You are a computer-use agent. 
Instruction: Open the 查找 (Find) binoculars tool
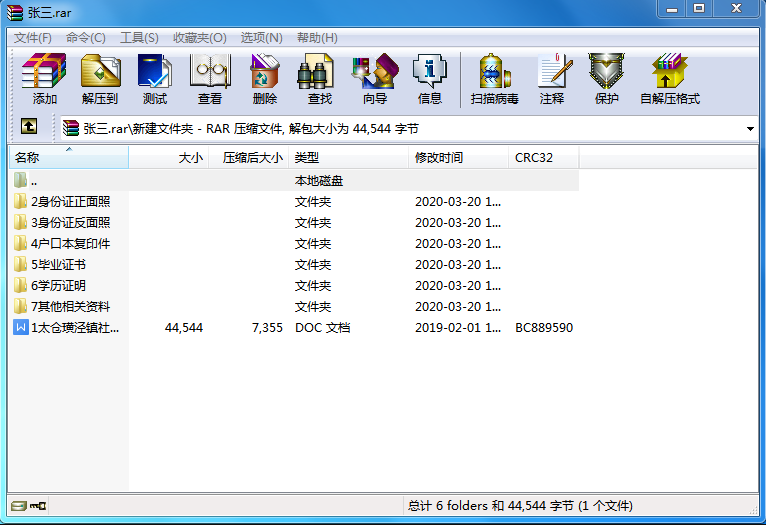(319, 79)
